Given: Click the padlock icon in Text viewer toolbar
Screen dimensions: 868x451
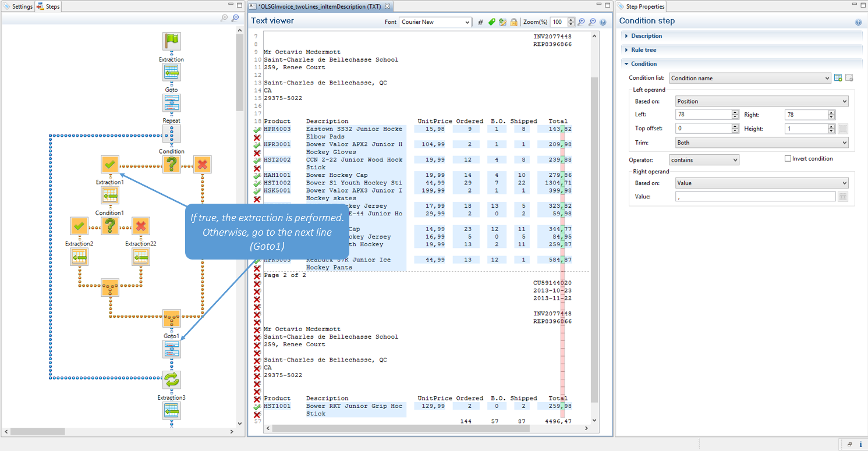Looking at the screenshot, I should (513, 22).
